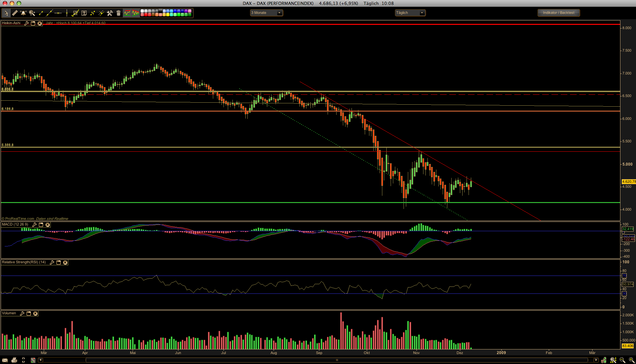Remove the RSI indicator panel

65,262
